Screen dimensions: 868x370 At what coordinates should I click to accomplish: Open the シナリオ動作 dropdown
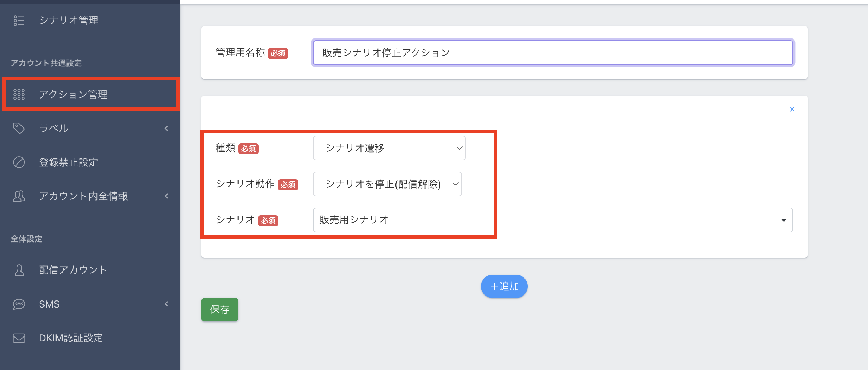[387, 184]
